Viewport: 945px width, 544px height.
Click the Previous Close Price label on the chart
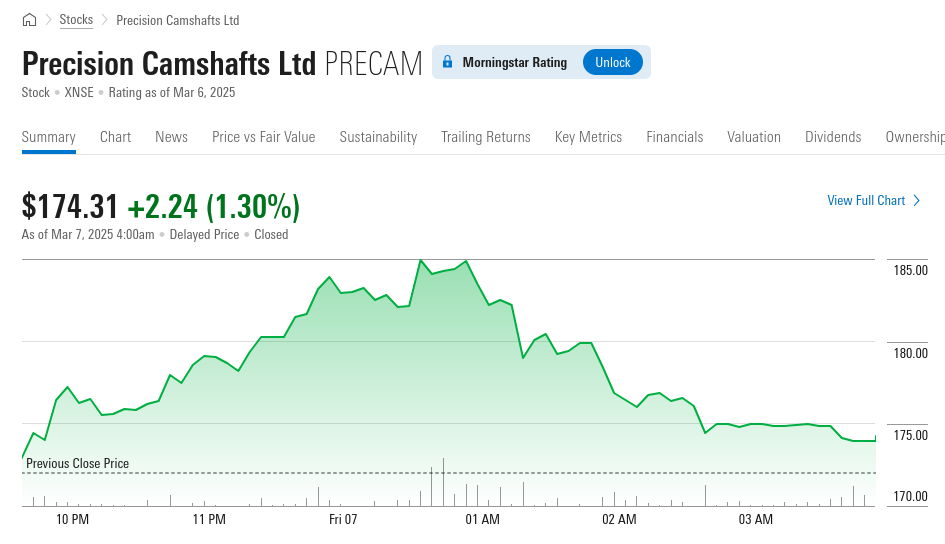77,464
